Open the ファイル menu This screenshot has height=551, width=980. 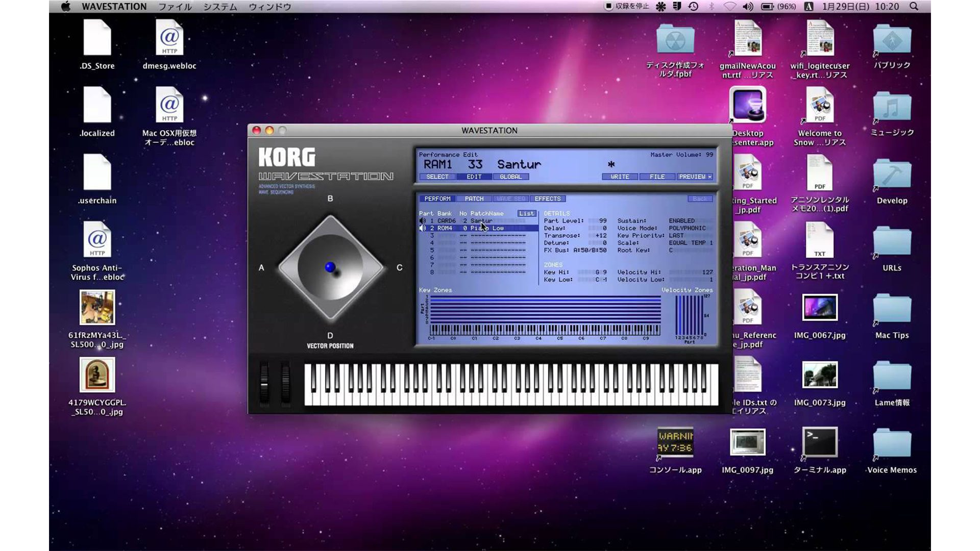coord(175,7)
